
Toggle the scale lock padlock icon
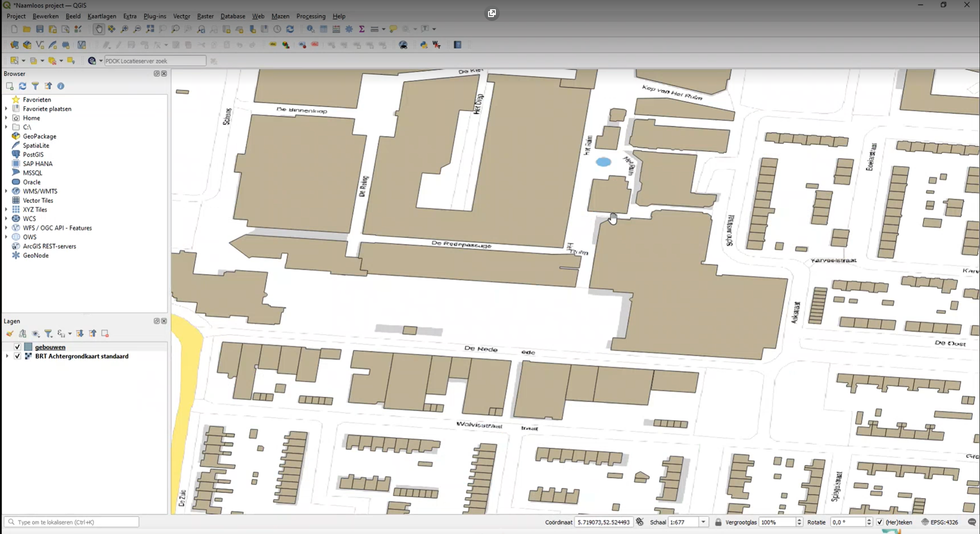[718, 522]
